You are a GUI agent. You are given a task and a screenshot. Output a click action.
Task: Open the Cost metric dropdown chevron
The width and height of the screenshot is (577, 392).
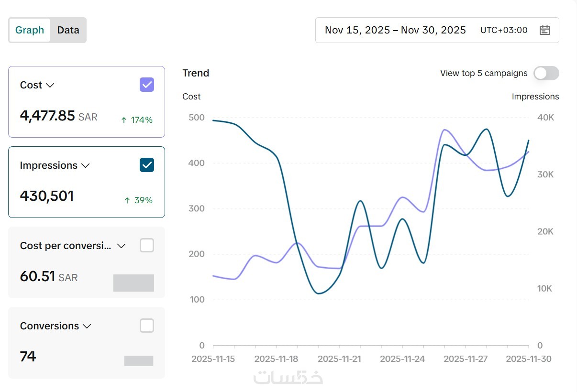tap(50, 85)
